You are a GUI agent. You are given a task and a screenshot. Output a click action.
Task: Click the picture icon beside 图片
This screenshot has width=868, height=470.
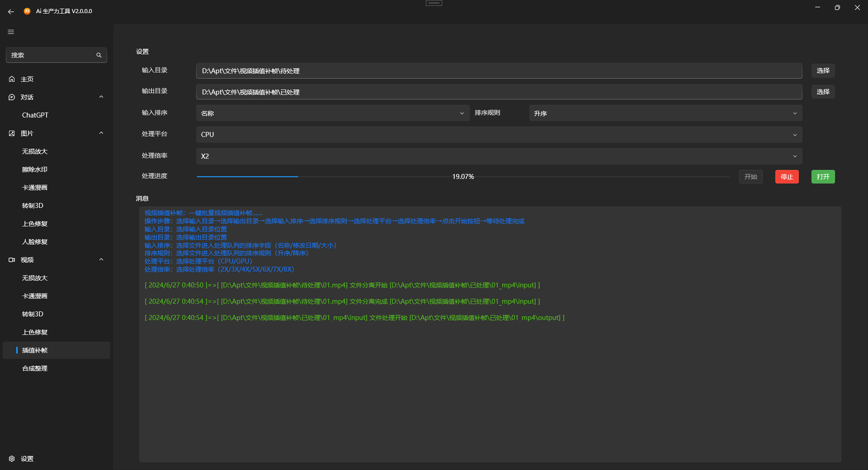point(12,133)
